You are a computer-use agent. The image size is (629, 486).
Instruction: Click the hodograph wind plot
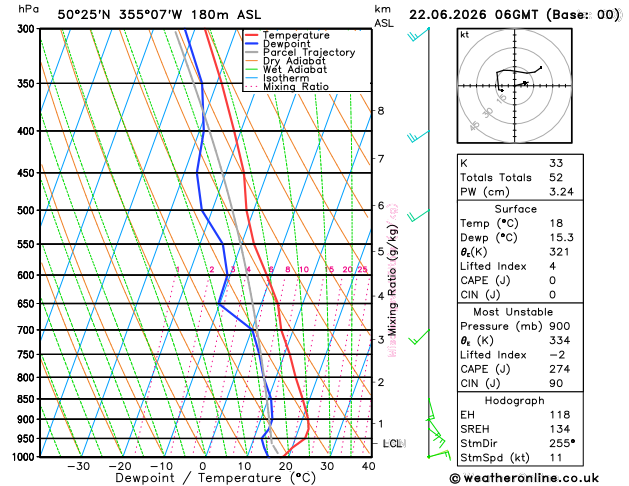pos(515,85)
